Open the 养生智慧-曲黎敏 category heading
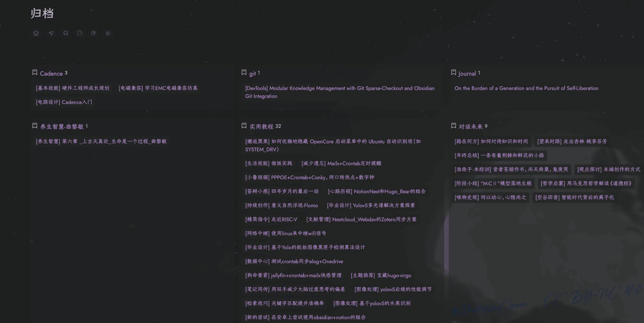The height and width of the screenshot is (323, 644). coord(62,126)
